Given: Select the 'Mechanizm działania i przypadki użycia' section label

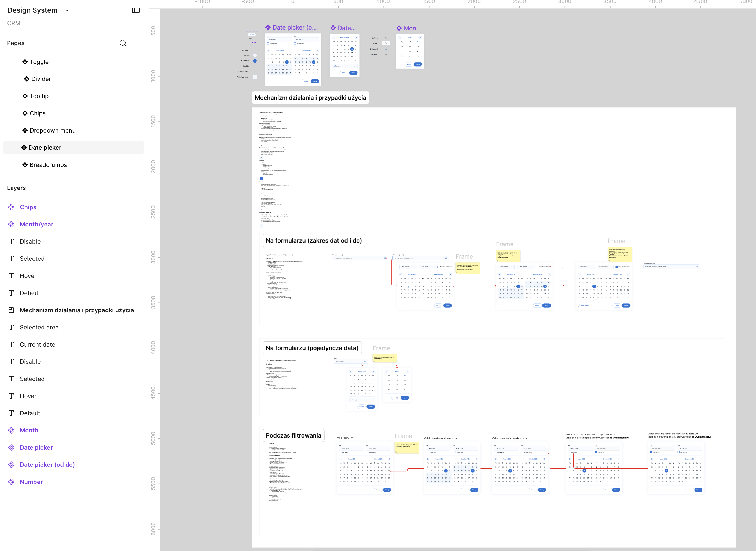Looking at the screenshot, I should tap(310, 98).
